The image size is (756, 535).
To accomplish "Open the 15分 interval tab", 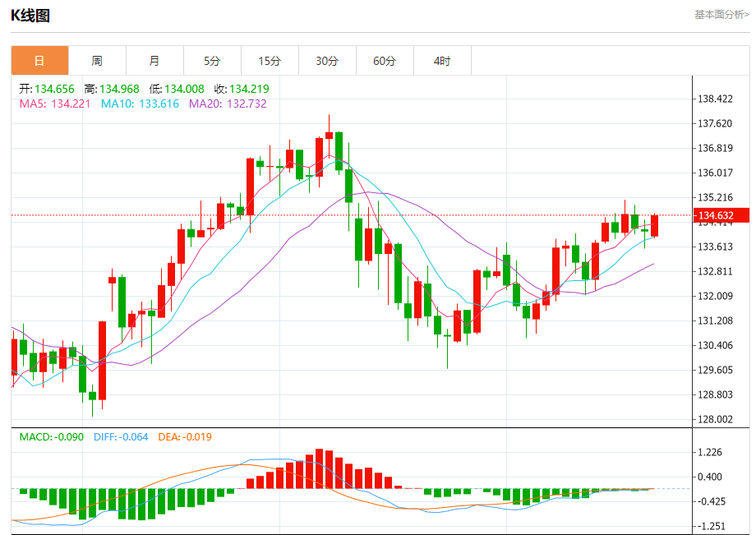I will 270,61.
